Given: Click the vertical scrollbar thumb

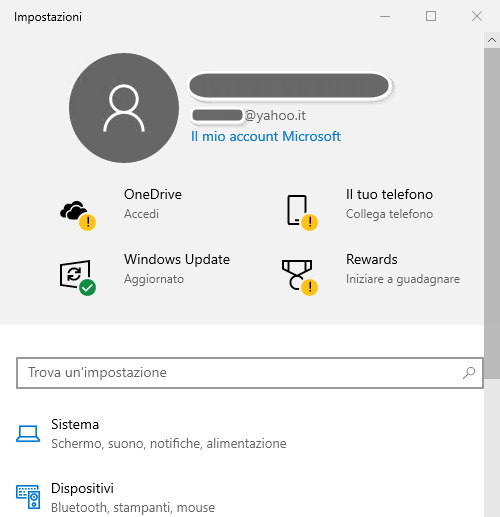Looking at the screenshot, I should (492, 213).
